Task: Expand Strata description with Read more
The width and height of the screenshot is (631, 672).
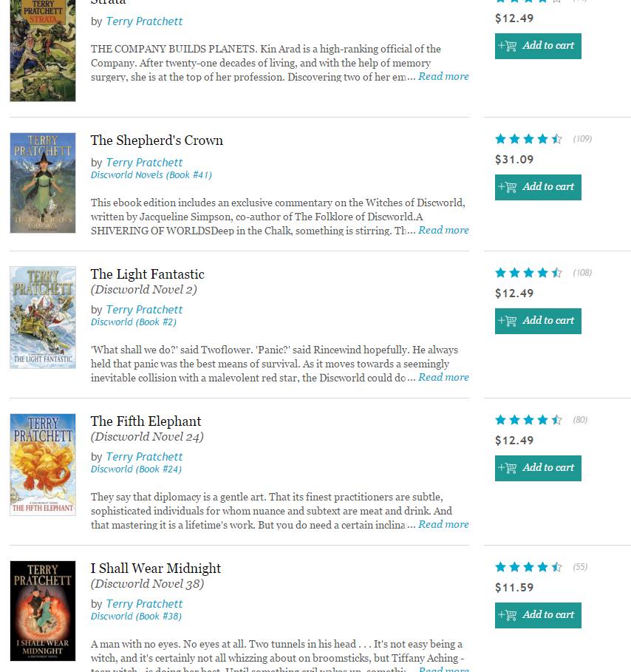Action: [443, 76]
